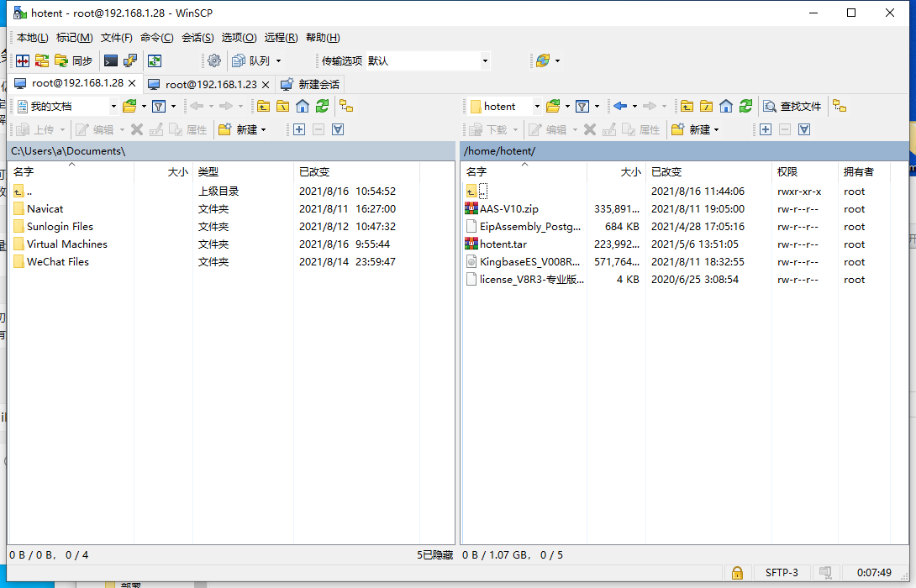
Task: Click local panel select-all checkmark box icon
Action: point(338,129)
